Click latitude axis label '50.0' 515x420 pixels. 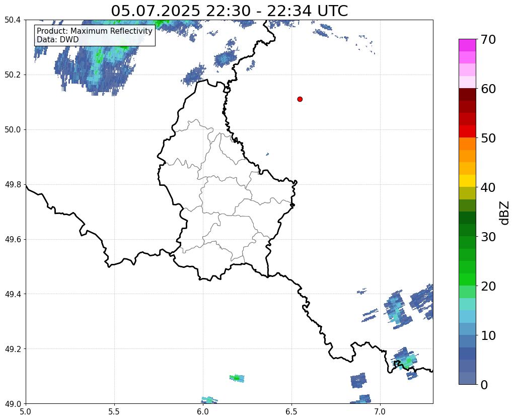point(13,130)
